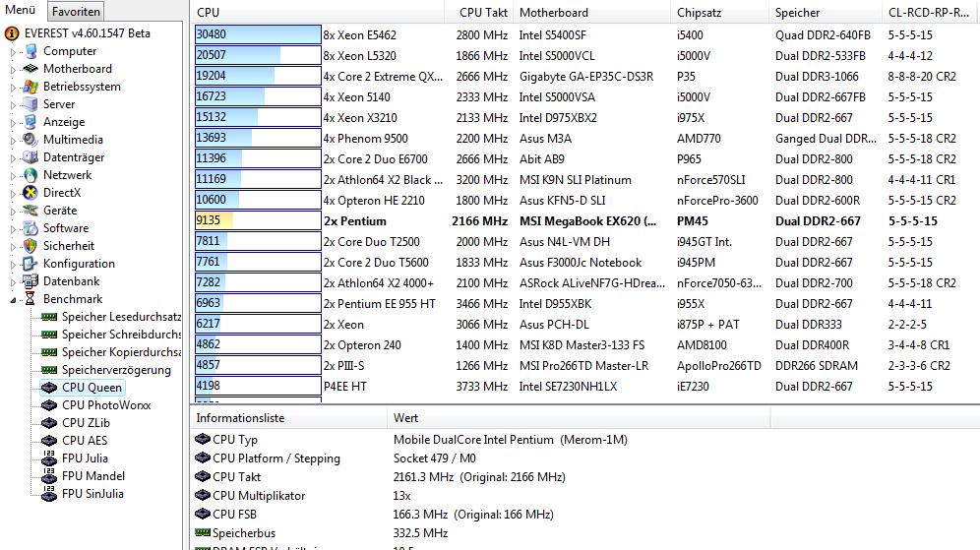This screenshot has width=980, height=550.
Task: Click the Datenträger drive icon
Action: click(x=30, y=157)
